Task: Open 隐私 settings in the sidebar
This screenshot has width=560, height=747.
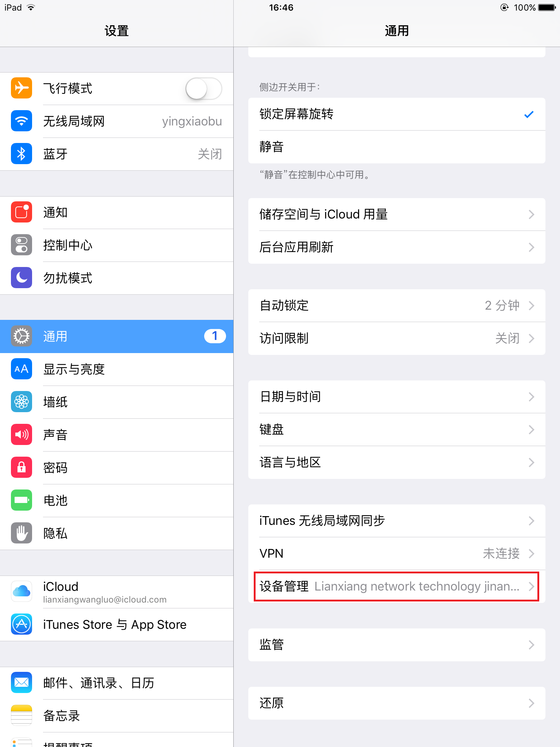Action: coord(117,533)
